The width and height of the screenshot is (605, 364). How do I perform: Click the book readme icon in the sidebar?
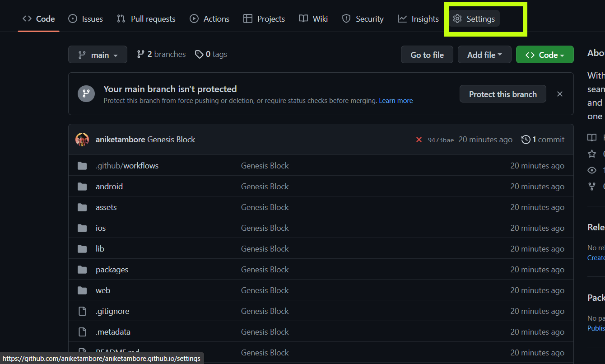point(592,138)
